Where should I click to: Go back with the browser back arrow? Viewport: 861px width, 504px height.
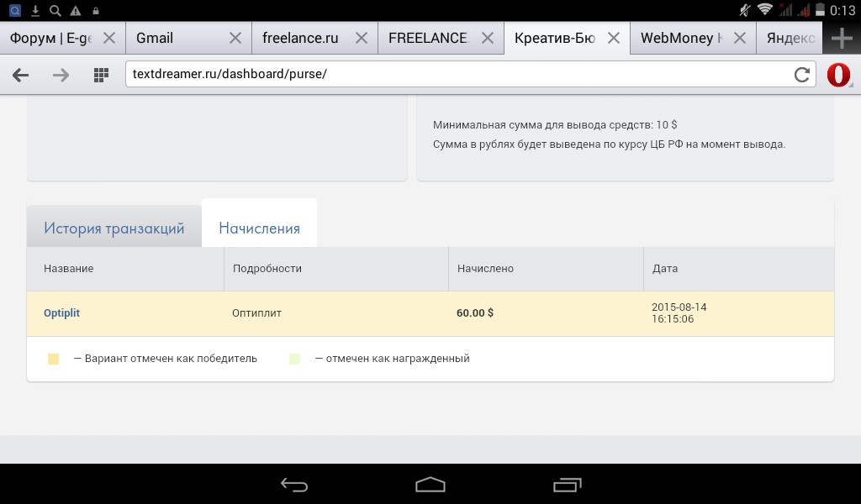(20, 75)
